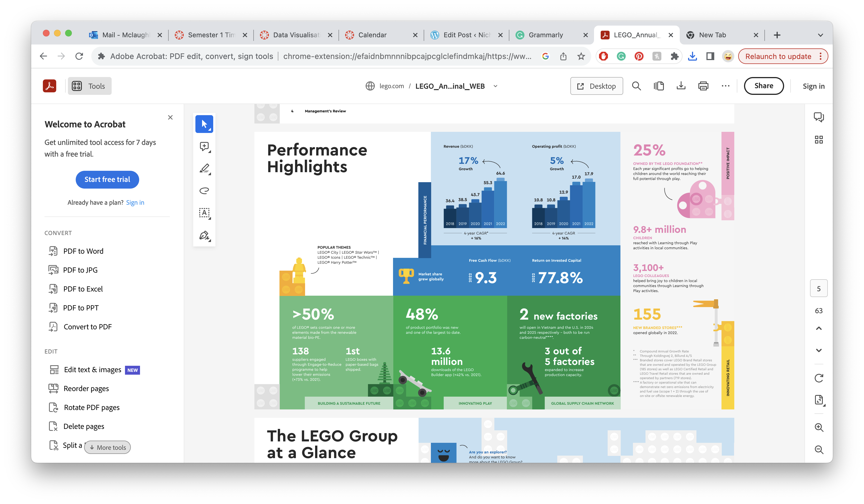Select the highlight pen tool

pyautogui.click(x=204, y=169)
